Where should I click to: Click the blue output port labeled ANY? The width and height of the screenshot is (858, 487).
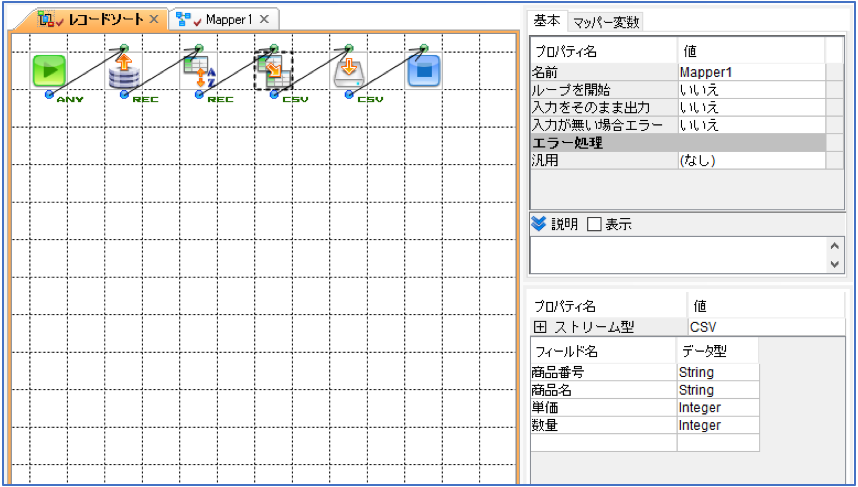[49, 95]
